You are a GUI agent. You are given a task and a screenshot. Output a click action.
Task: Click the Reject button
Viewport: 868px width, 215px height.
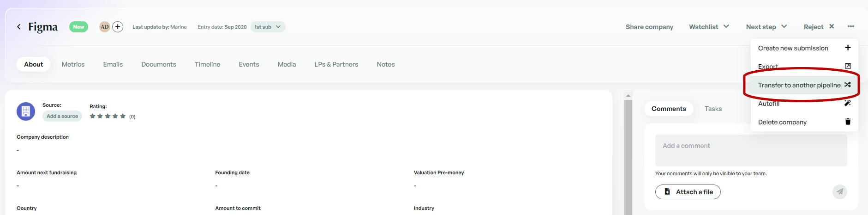[819, 27]
